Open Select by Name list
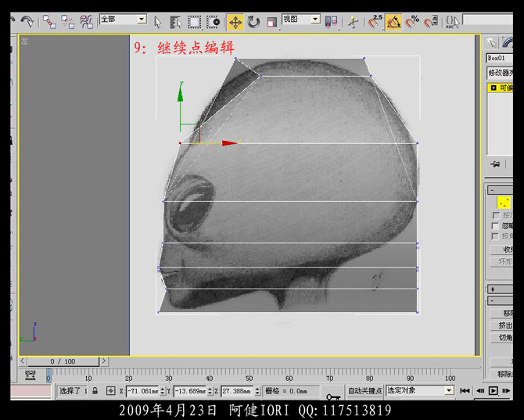The width and height of the screenshot is (524, 420). point(175,22)
